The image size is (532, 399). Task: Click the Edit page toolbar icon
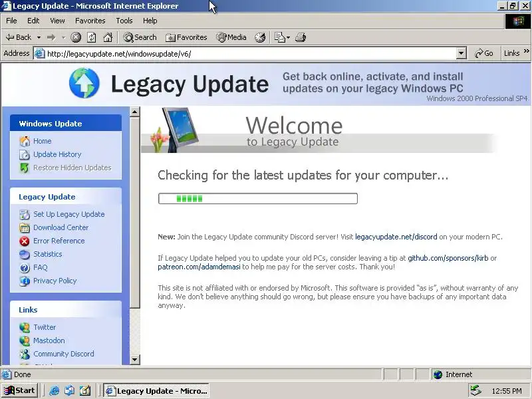click(279, 37)
